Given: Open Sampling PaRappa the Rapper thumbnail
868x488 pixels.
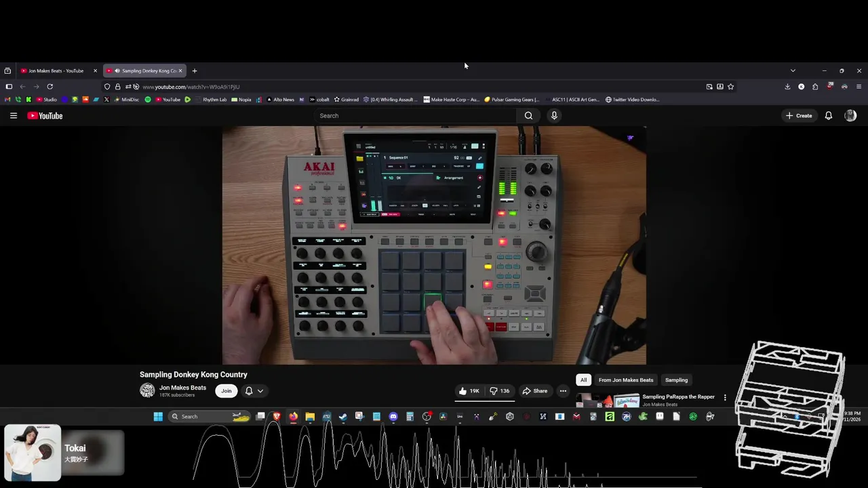Looking at the screenshot, I should pyautogui.click(x=608, y=400).
